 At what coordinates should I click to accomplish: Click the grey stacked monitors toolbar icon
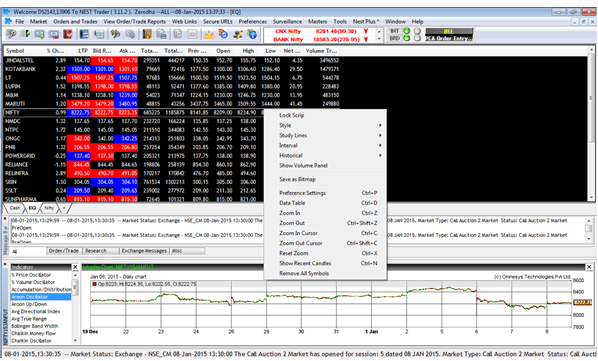coord(130,34)
